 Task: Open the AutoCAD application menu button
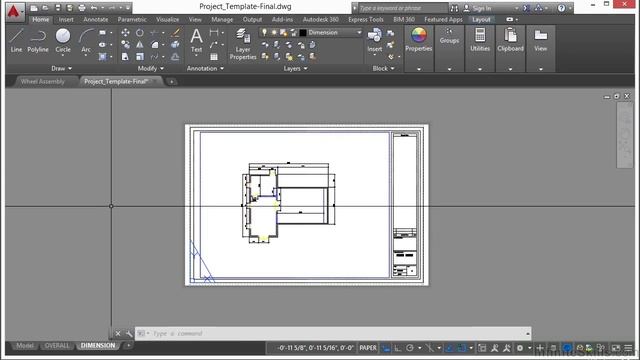coord(14,11)
